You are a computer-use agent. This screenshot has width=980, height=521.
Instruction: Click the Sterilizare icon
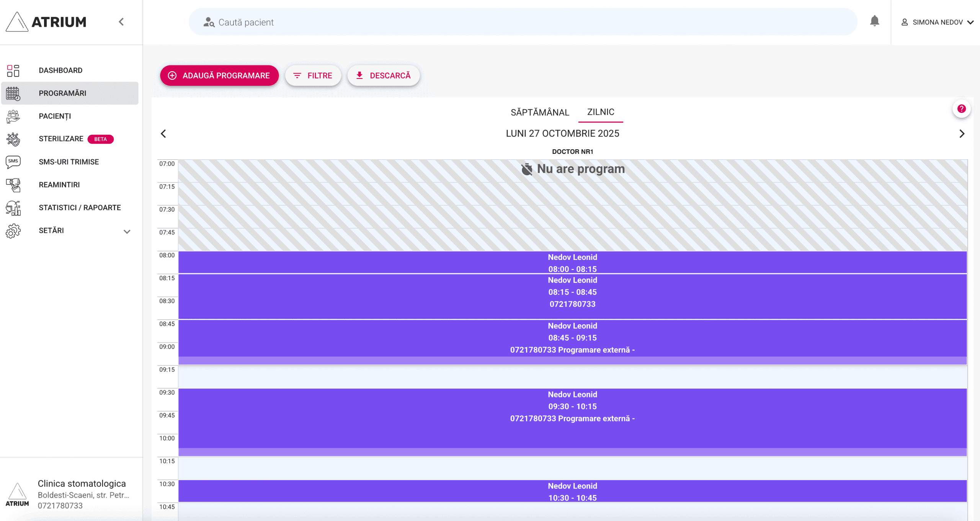point(13,139)
